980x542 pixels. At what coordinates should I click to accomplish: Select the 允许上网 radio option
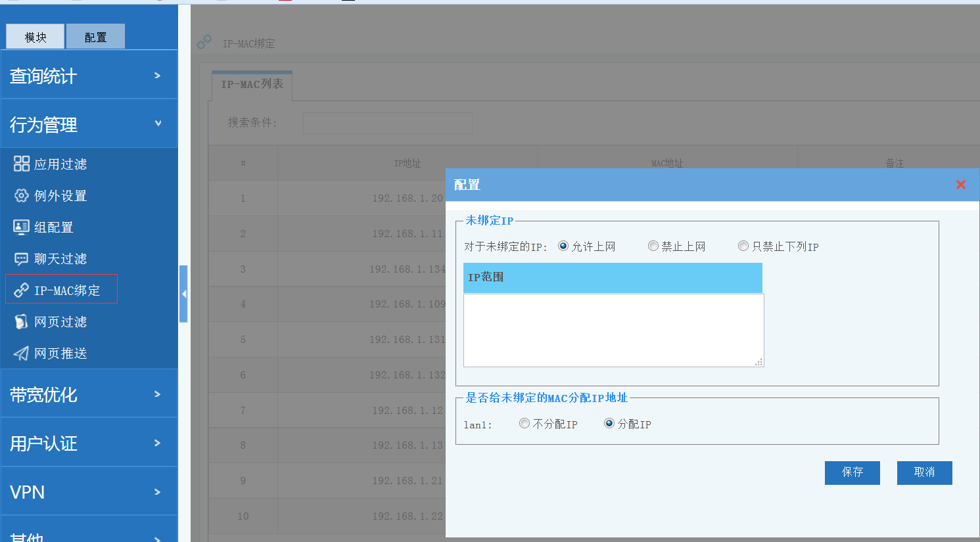(563, 246)
